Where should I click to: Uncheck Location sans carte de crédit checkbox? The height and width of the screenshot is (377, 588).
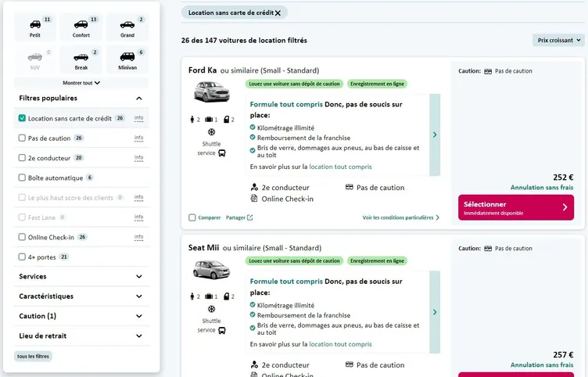pyautogui.click(x=22, y=118)
